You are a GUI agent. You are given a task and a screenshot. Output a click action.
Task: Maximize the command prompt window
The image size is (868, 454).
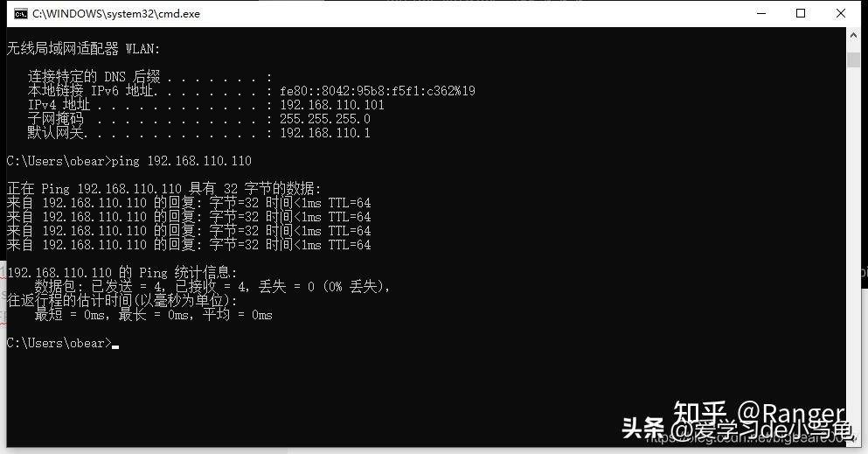pyautogui.click(x=801, y=13)
